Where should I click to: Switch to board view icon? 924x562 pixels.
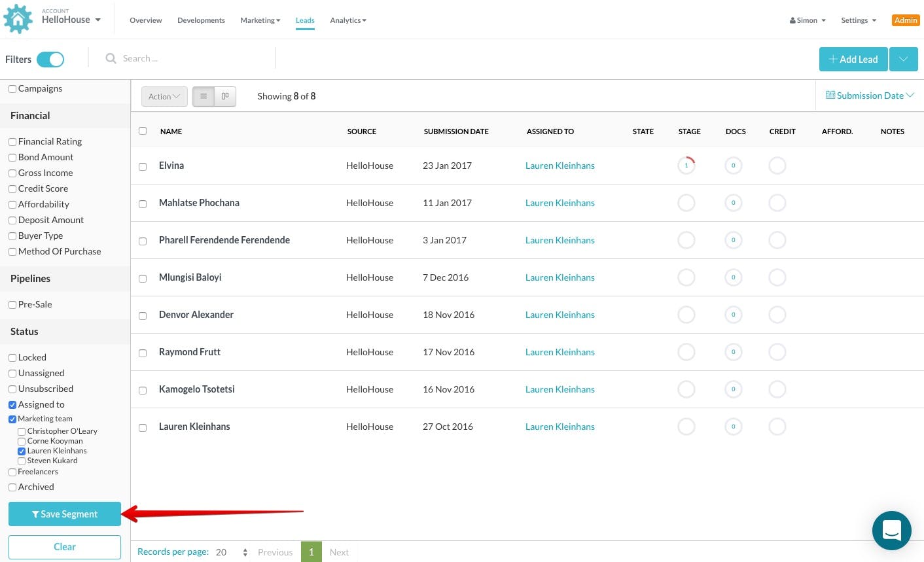pos(225,96)
